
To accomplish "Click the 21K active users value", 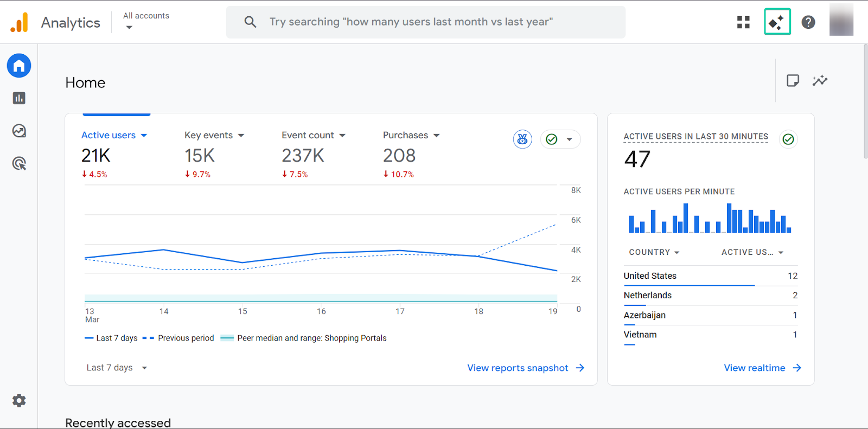I will [x=96, y=156].
